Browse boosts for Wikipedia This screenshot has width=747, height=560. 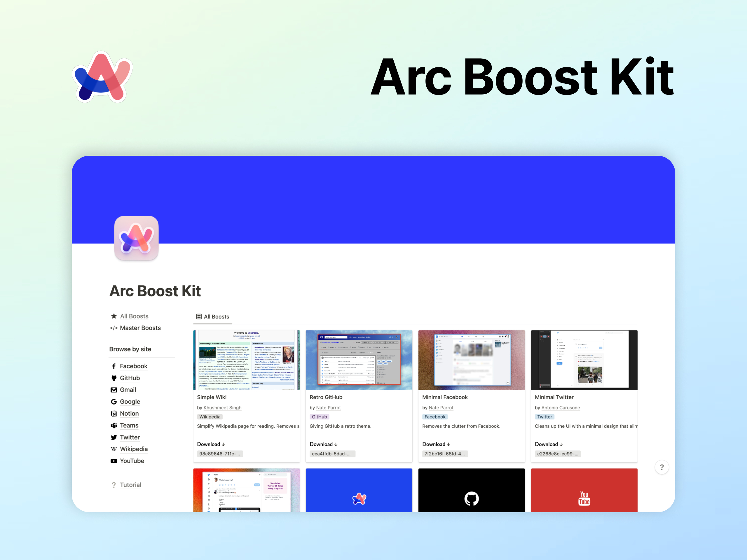point(134,449)
